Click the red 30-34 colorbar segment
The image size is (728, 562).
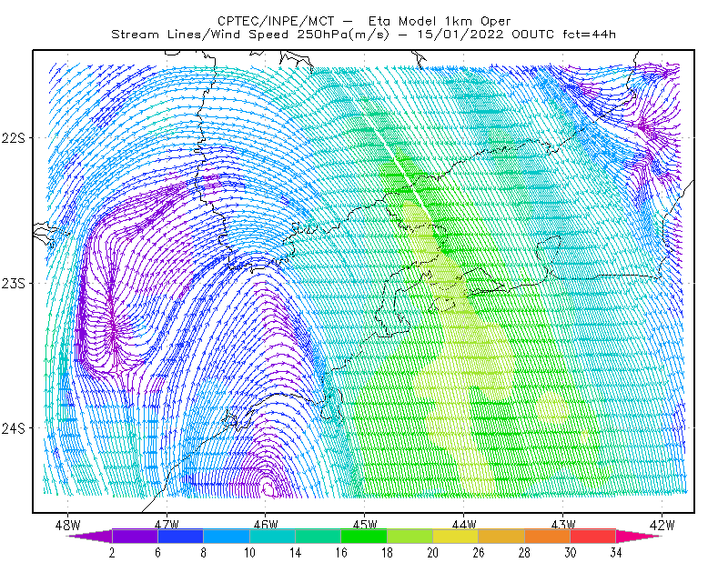[x=593, y=536]
